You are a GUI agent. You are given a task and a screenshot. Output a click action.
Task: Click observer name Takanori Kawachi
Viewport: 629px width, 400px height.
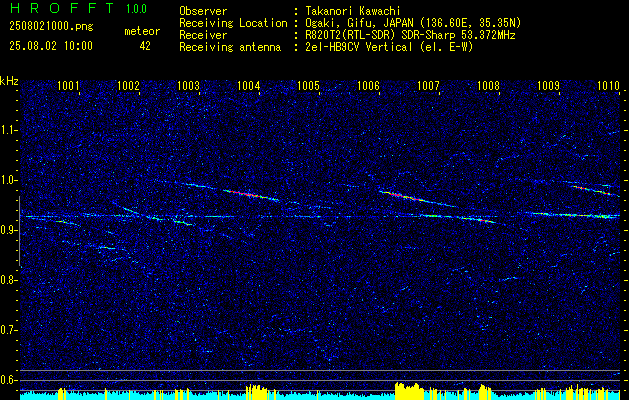click(x=353, y=11)
